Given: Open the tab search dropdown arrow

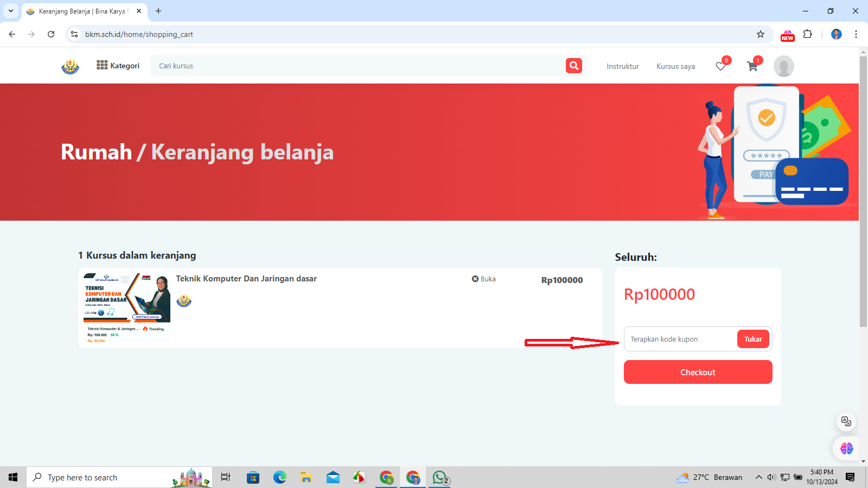Looking at the screenshot, I should pos(11,11).
